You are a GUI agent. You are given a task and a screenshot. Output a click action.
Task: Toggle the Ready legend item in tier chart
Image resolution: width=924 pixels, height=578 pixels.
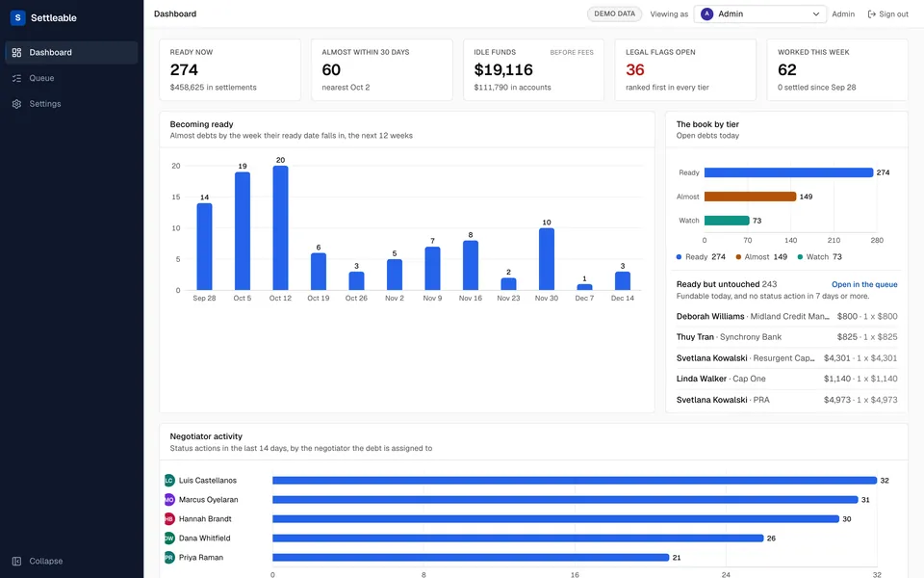(702, 256)
